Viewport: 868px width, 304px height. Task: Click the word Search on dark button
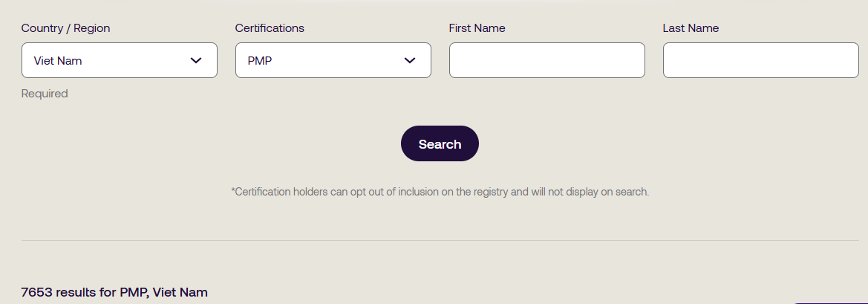tap(440, 144)
